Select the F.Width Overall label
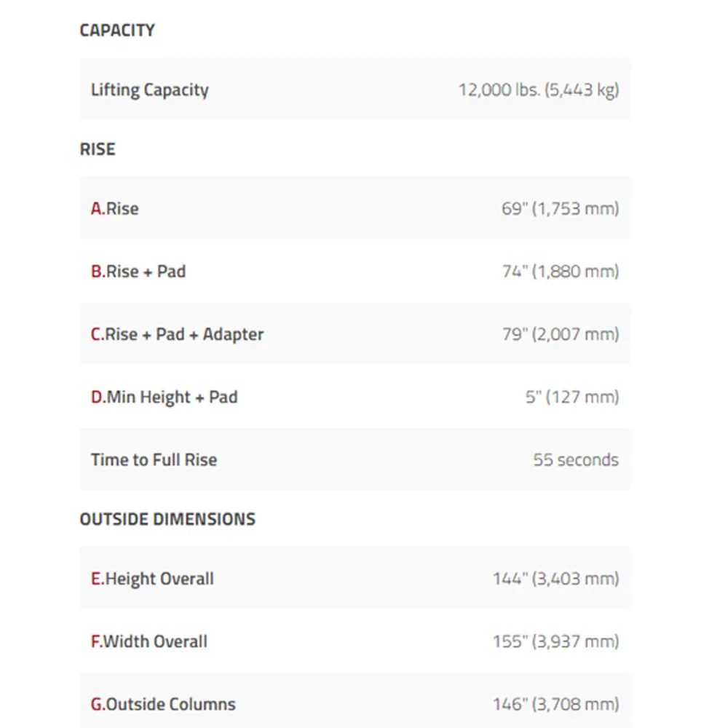Image resolution: width=728 pixels, height=728 pixels. click(x=149, y=641)
